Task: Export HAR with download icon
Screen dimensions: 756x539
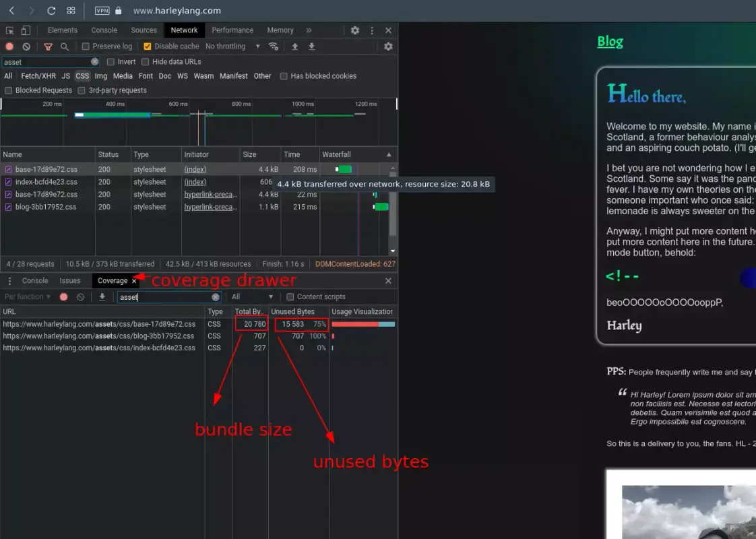Action: [311, 46]
